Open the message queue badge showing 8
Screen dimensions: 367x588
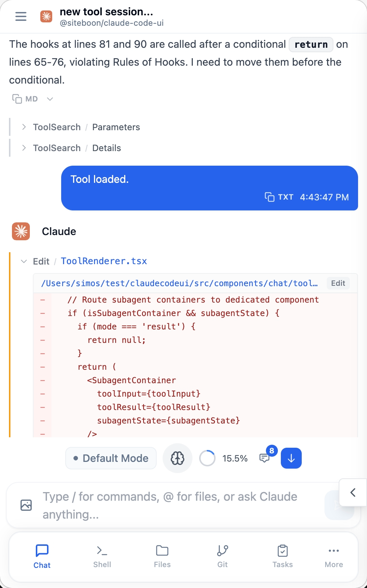click(x=266, y=457)
